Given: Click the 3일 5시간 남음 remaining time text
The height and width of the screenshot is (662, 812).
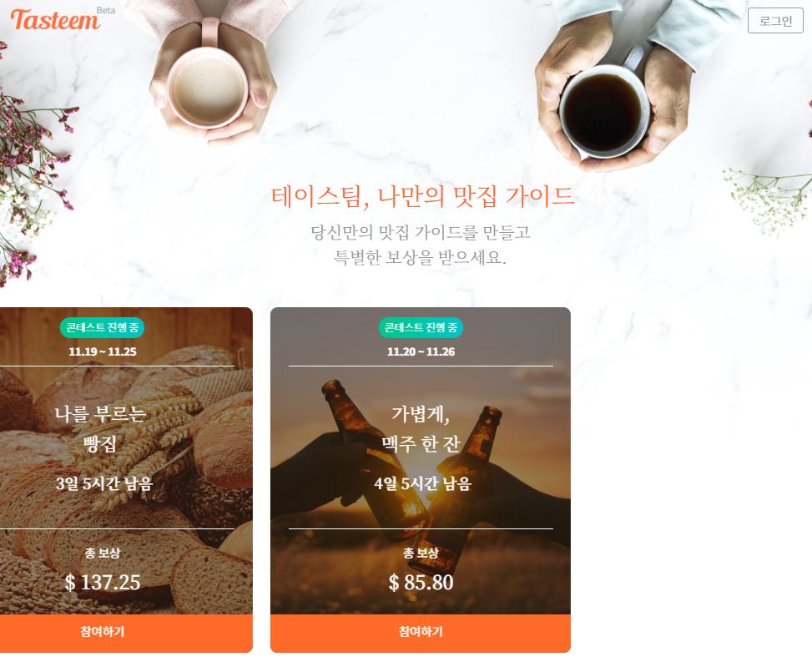Looking at the screenshot, I should (104, 484).
